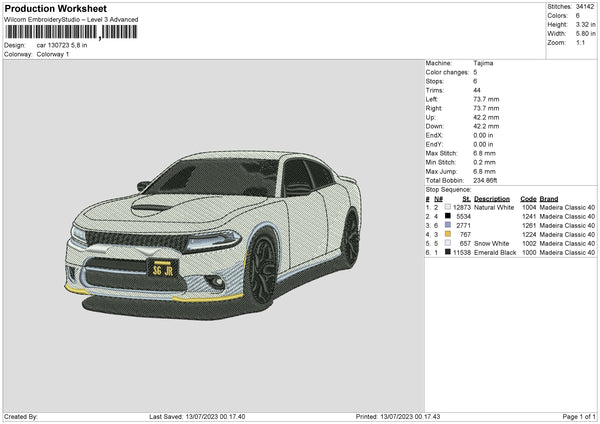This screenshot has width=600, height=424.
Task: Click the Natural White color swatch
Action: pos(446,207)
